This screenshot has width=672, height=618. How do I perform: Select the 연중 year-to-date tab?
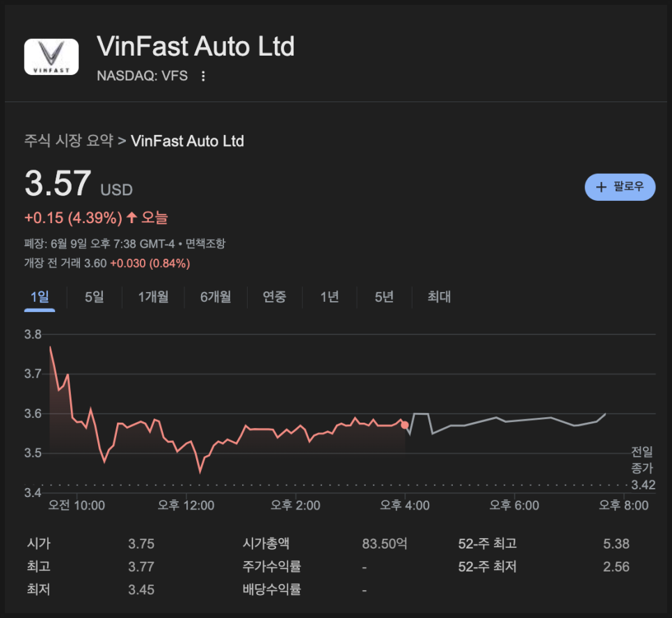pos(274,297)
